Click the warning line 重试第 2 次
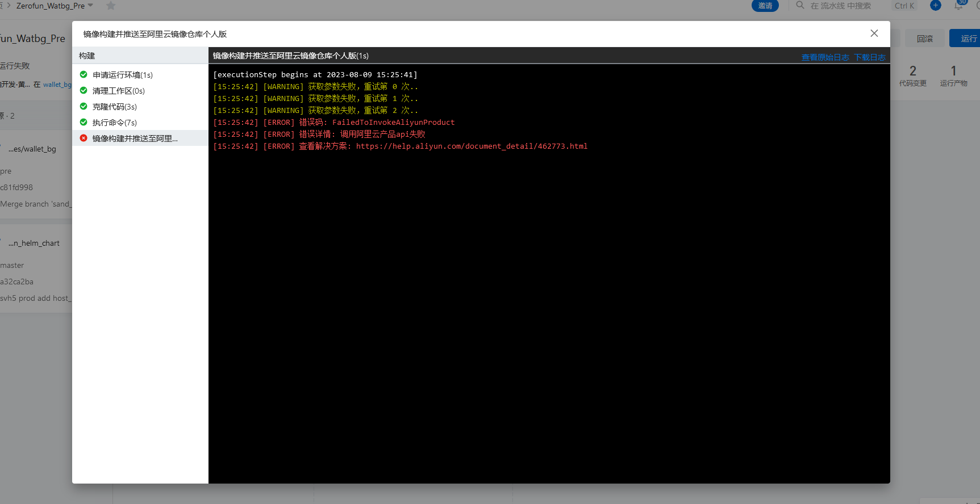The height and width of the screenshot is (504, 980). click(315, 111)
